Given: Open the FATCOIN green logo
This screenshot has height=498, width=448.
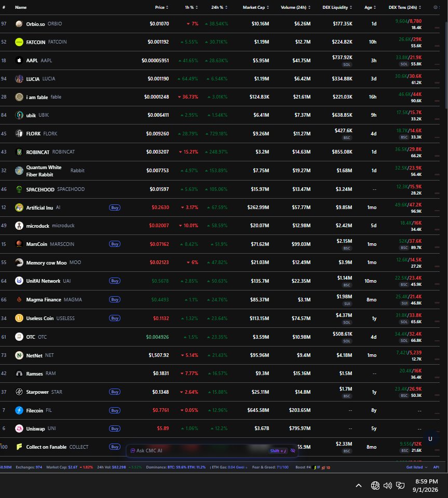Looking at the screenshot, I should 19,42.
